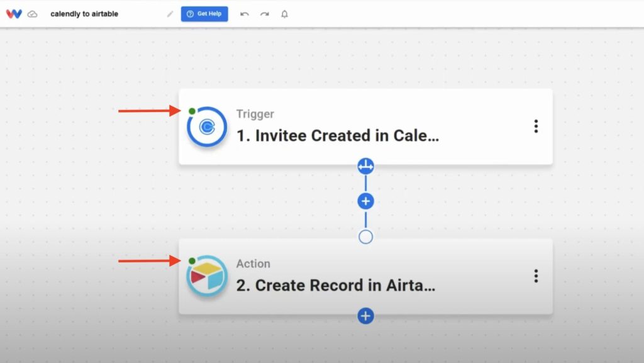Undo the last workflow change
This screenshot has width=644, height=363.
245,14
